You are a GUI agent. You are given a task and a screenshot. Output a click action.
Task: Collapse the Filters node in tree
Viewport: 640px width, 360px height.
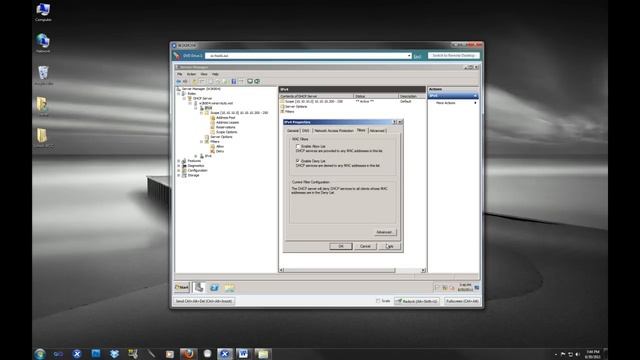pos(201,142)
